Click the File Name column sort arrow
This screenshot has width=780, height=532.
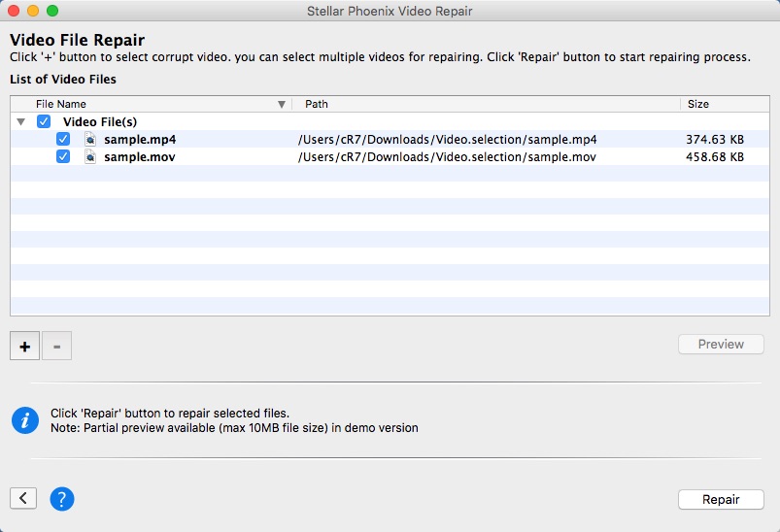point(282,105)
